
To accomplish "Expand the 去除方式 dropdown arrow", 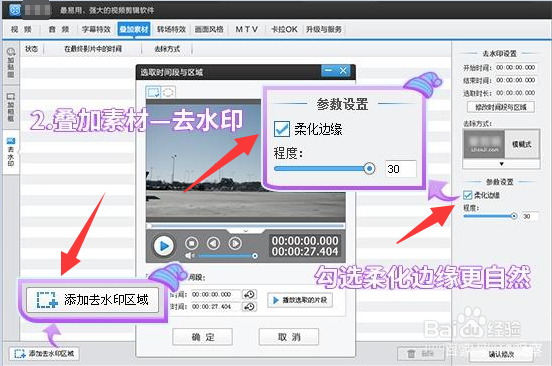I will tap(501, 164).
